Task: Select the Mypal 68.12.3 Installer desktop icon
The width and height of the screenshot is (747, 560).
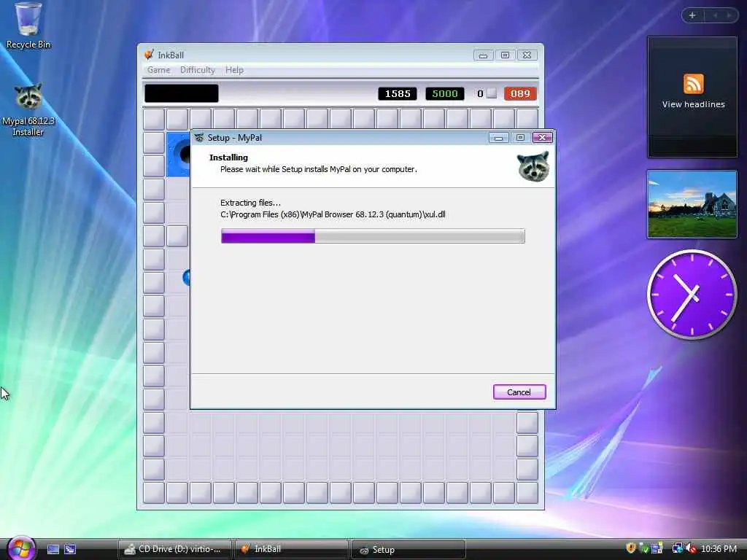Action: click(28, 111)
